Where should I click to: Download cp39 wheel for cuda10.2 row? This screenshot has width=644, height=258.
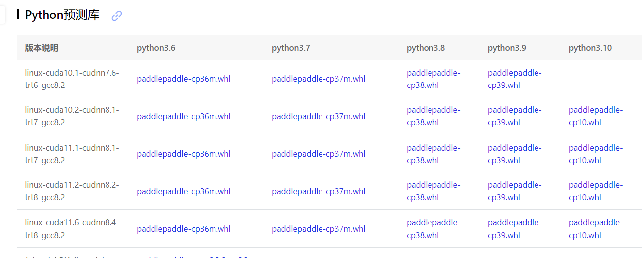515,116
